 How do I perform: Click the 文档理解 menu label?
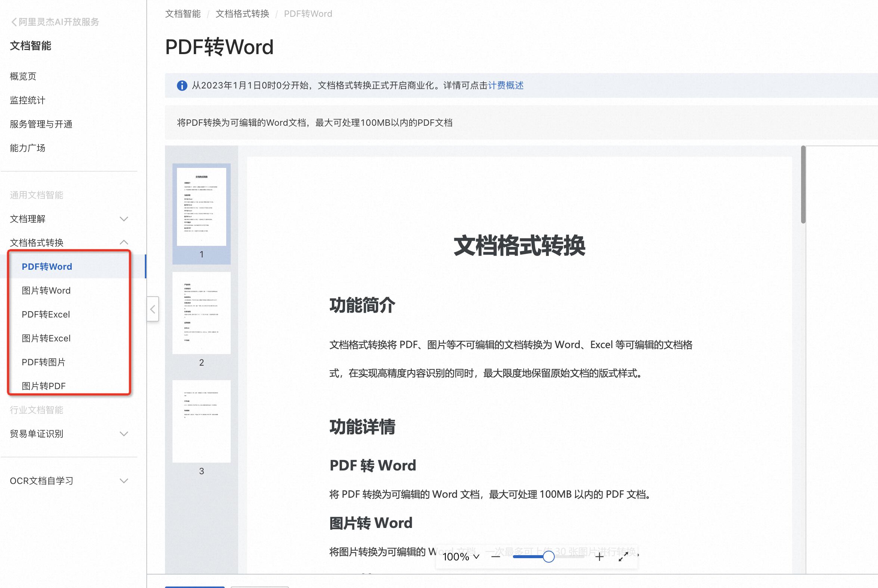[27, 219]
